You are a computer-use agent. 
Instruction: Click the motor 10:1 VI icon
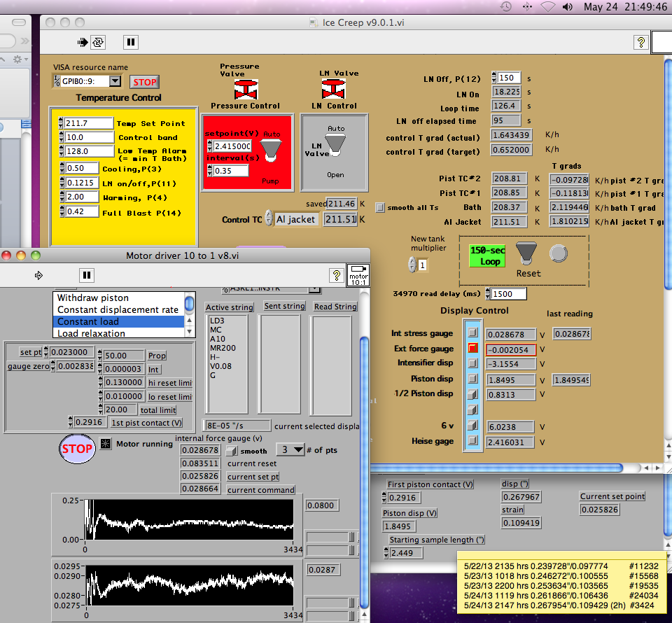coord(358,274)
